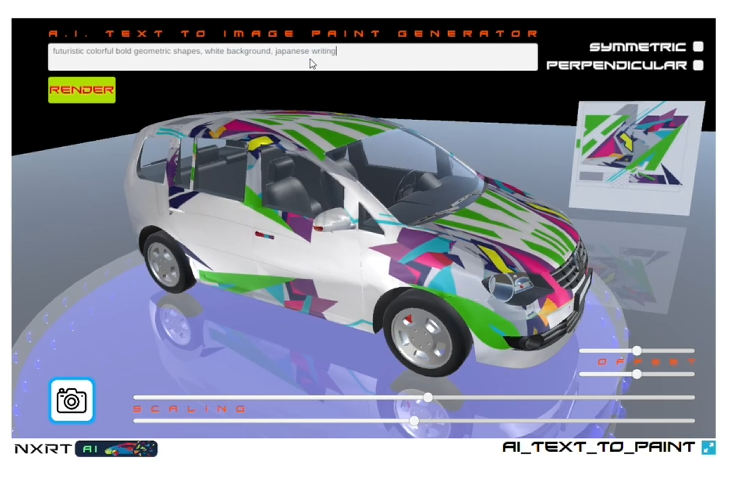Click the lower Scaling slider handle
Viewport: 729px width, 483px height.
click(414, 421)
